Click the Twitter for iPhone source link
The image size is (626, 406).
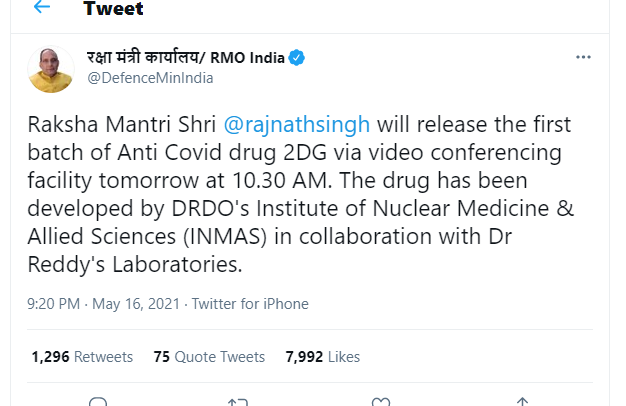click(x=250, y=304)
